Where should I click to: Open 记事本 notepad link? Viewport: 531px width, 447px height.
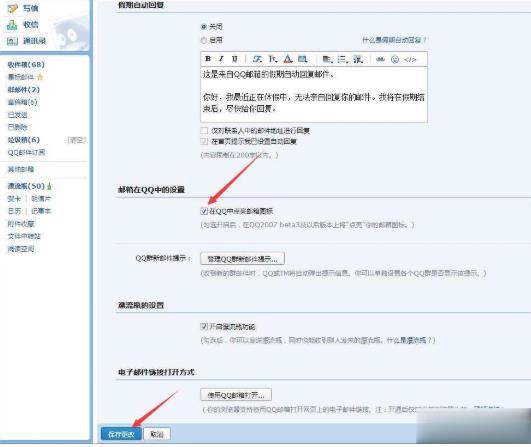coord(41,211)
